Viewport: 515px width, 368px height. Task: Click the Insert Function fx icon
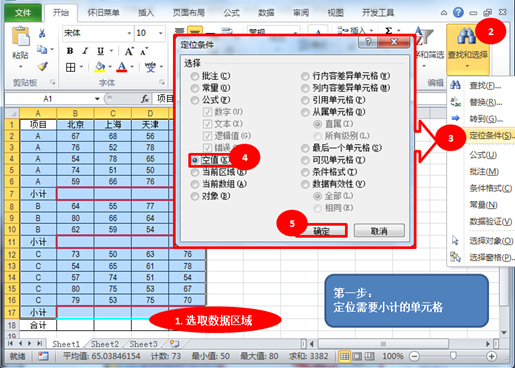(x=145, y=99)
